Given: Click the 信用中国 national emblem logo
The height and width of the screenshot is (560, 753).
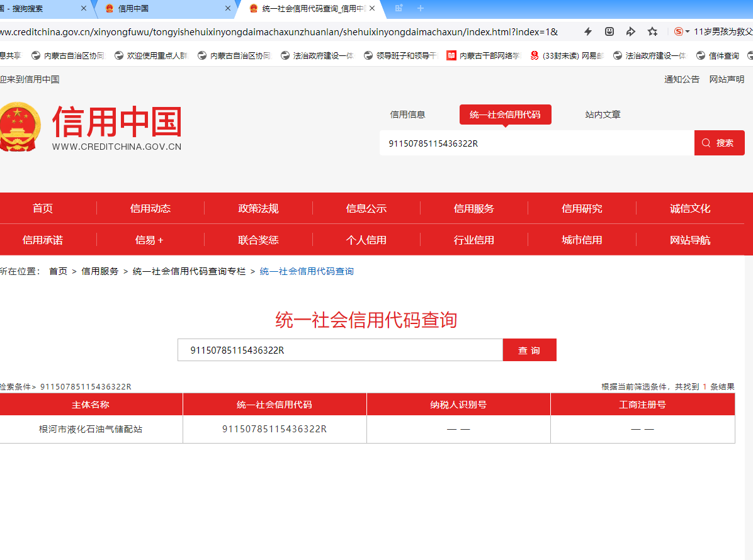Looking at the screenshot, I should tap(20, 127).
